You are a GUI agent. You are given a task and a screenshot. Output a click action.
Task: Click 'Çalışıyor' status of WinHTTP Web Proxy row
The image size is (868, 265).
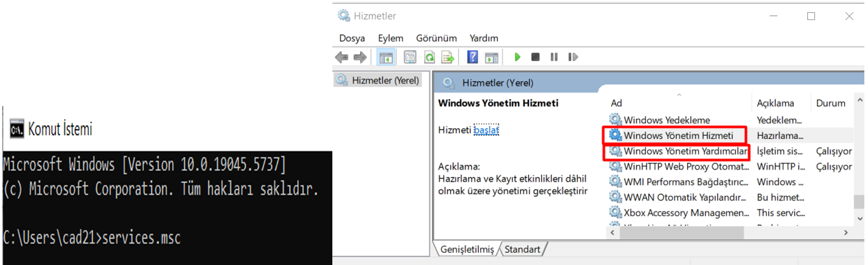point(834,166)
